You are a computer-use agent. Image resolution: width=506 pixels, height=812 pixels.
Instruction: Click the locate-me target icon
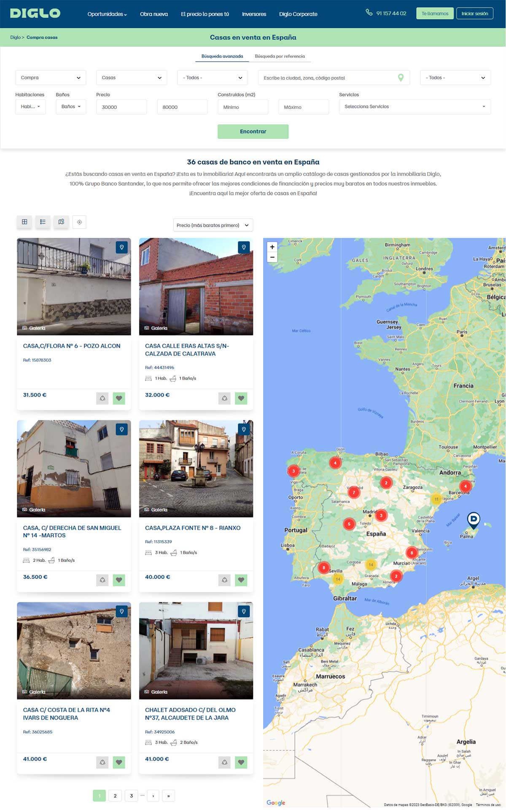[79, 222]
